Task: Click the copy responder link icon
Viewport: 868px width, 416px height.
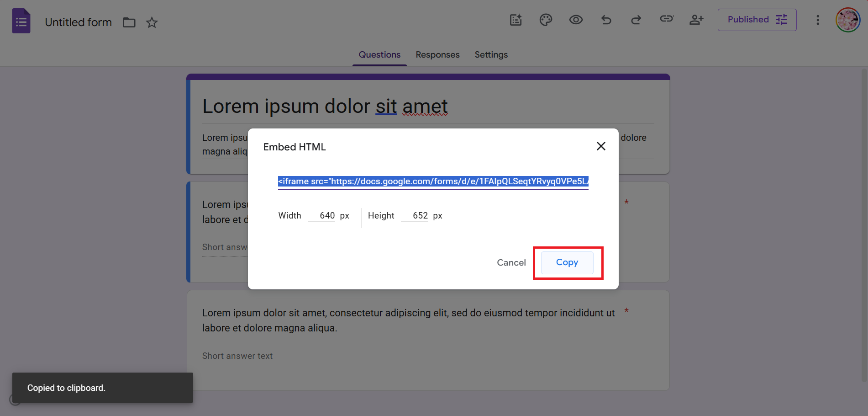Action: click(666, 19)
